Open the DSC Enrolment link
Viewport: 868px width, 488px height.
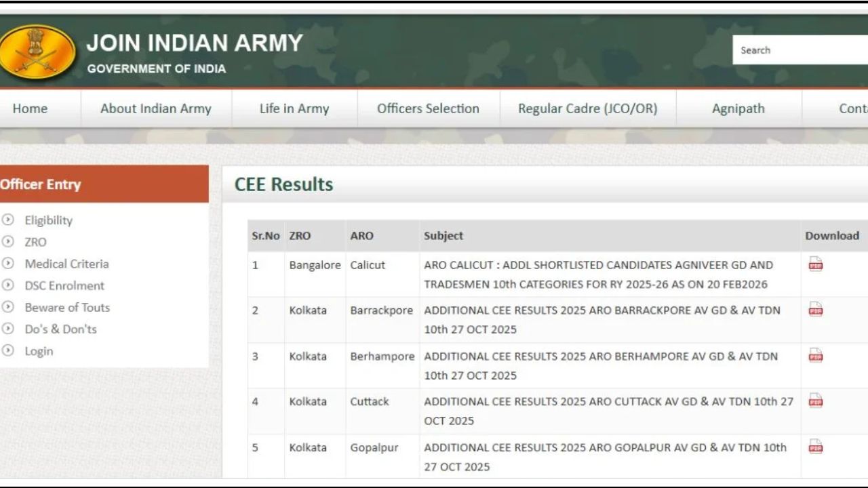(x=64, y=285)
